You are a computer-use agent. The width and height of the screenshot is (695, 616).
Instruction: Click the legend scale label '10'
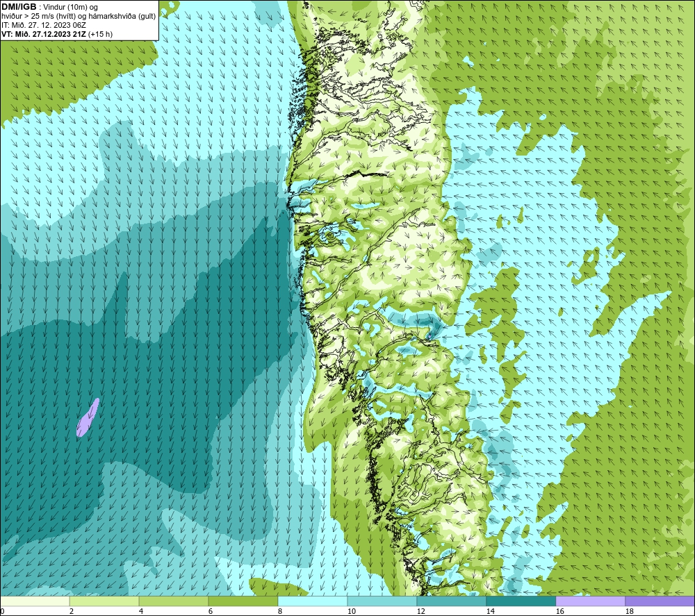351,611
